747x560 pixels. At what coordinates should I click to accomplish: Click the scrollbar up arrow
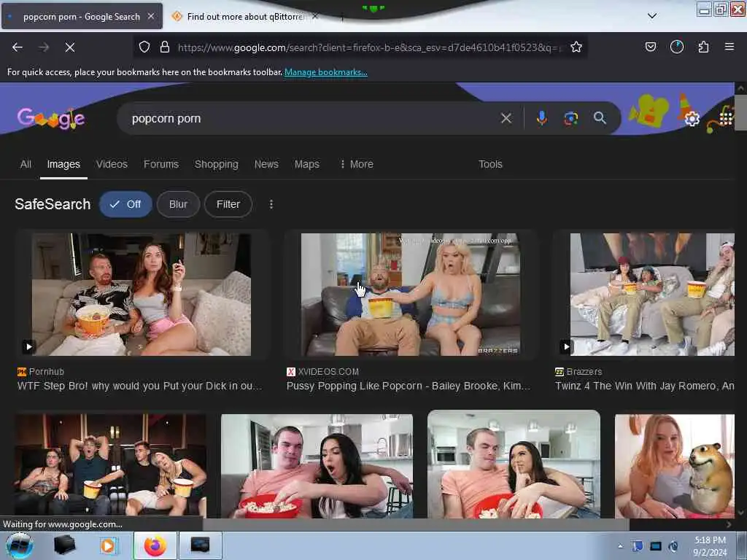[x=740, y=88]
